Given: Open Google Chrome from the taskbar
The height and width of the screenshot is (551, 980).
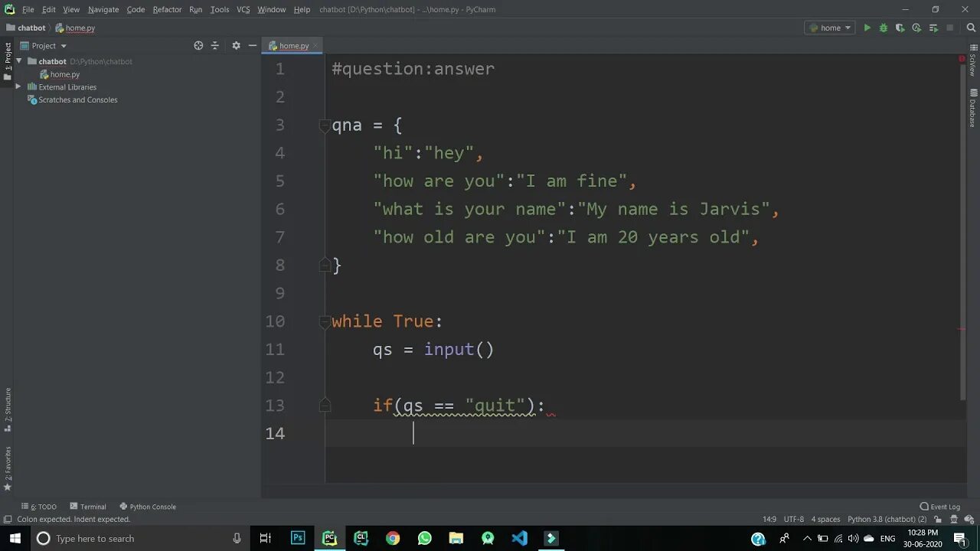Looking at the screenshot, I should coord(393,538).
